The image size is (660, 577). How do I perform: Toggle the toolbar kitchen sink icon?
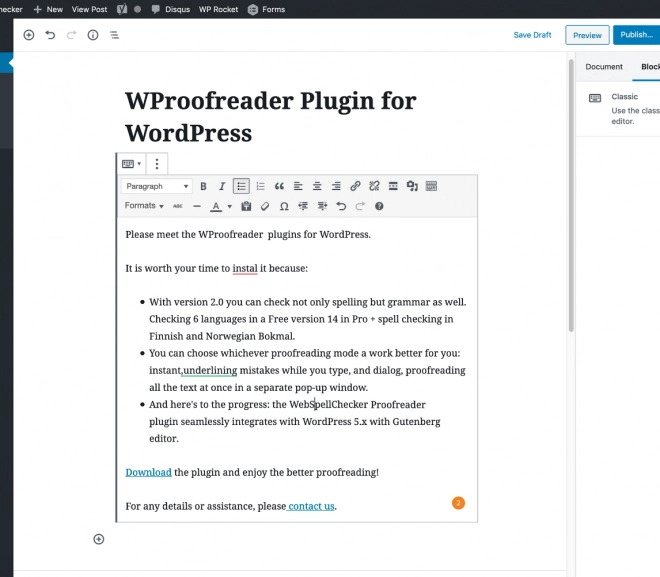431,186
